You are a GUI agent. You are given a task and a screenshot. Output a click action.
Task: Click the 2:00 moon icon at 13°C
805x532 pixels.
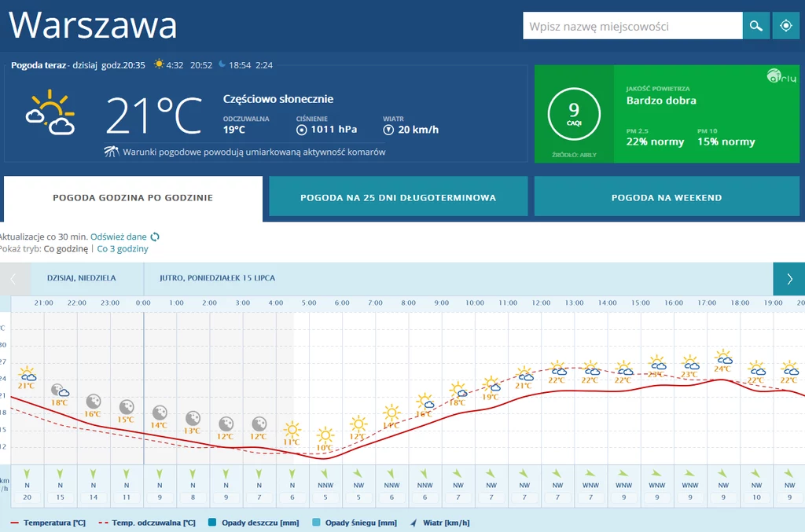point(193,418)
